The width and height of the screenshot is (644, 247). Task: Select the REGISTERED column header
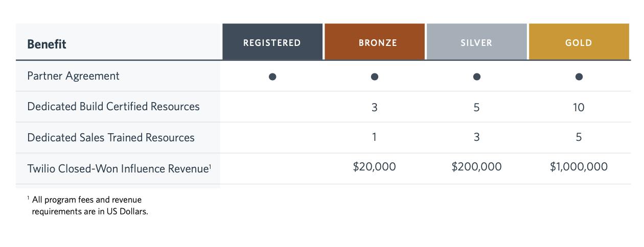coord(272,42)
